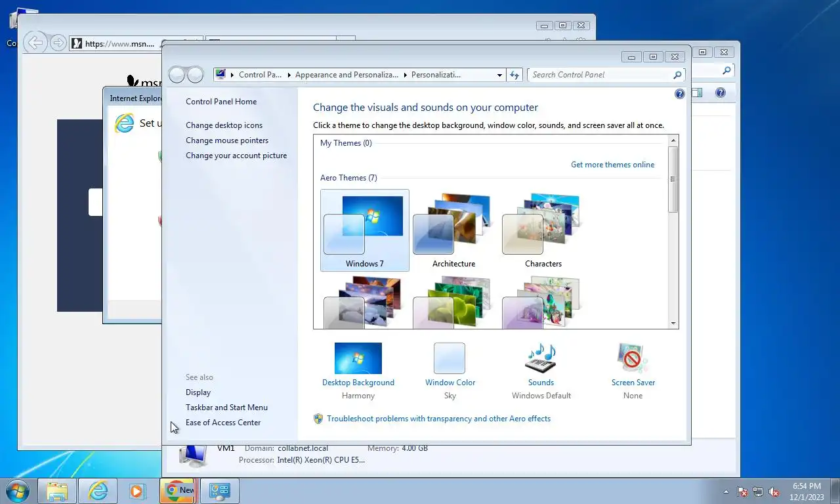The width and height of the screenshot is (840, 504).
Task: Click the Internet Explorer back button
Action: (35, 43)
